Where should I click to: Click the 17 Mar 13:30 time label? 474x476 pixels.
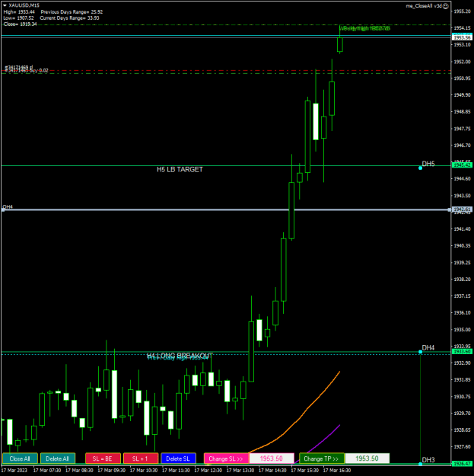tap(240, 470)
